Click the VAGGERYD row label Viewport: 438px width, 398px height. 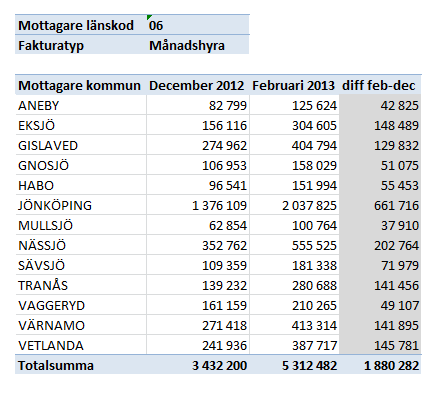[51, 306]
